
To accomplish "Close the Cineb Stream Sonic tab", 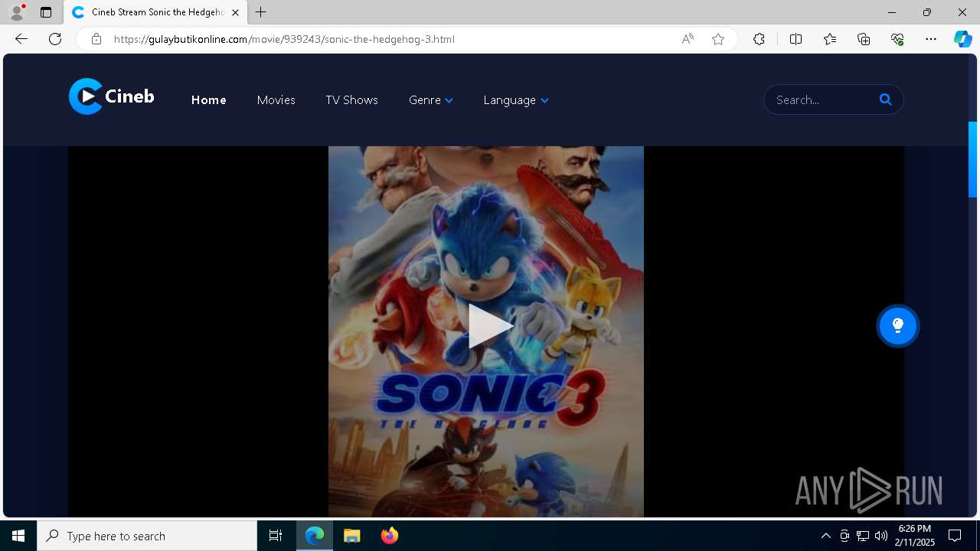I will (x=236, y=12).
